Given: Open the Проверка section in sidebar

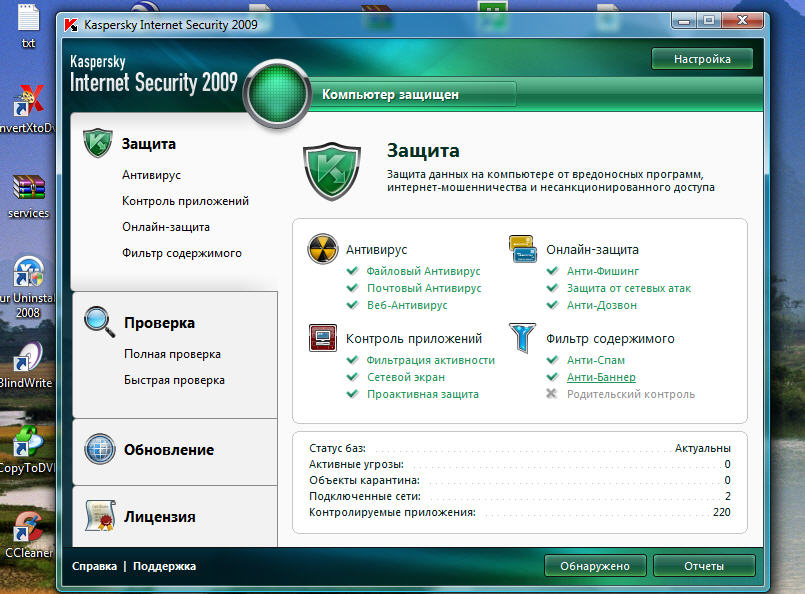Looking at the screenshot, I should coord(159,323).
